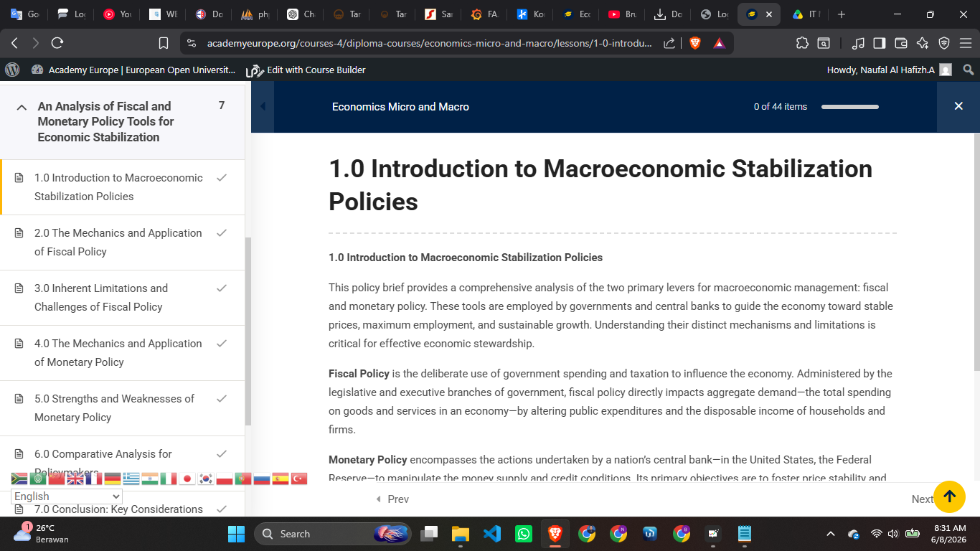980x551 pixels.
Task: Open Visual Studio Code from taskbar
Action: (x=492, y=534)
